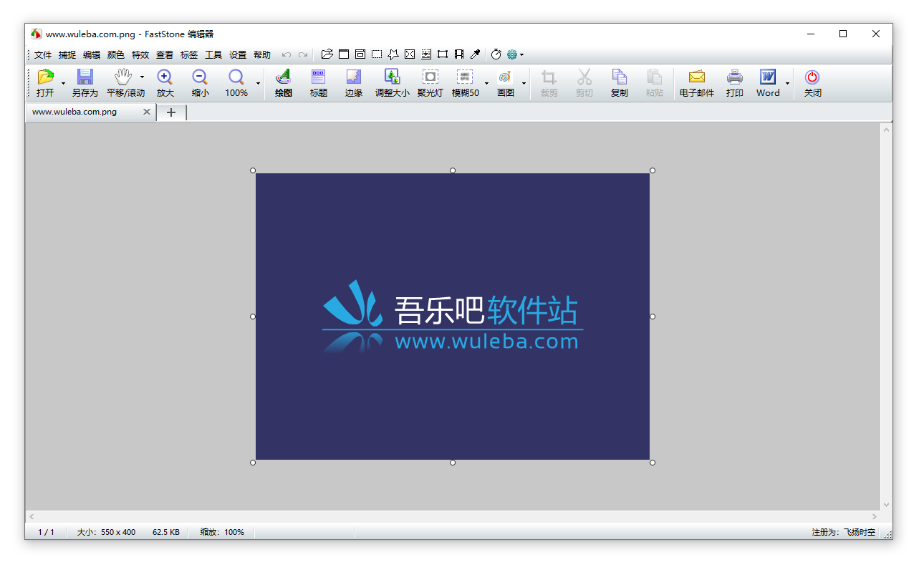Image resolution: width=924 pixels, height=565 pixels.
Task: Open the 文件 menu
Action: tap(43, 54)
